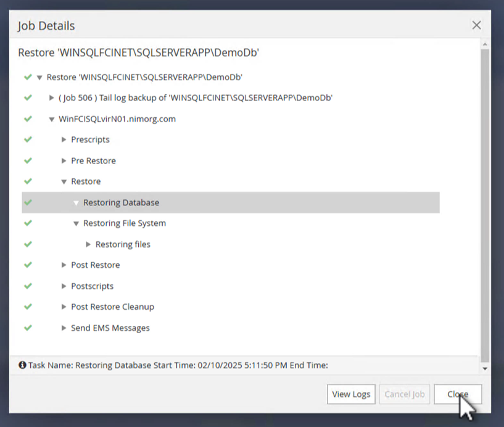
Task: Expand the Pre Restore node
Action: [x=64, y=160]
